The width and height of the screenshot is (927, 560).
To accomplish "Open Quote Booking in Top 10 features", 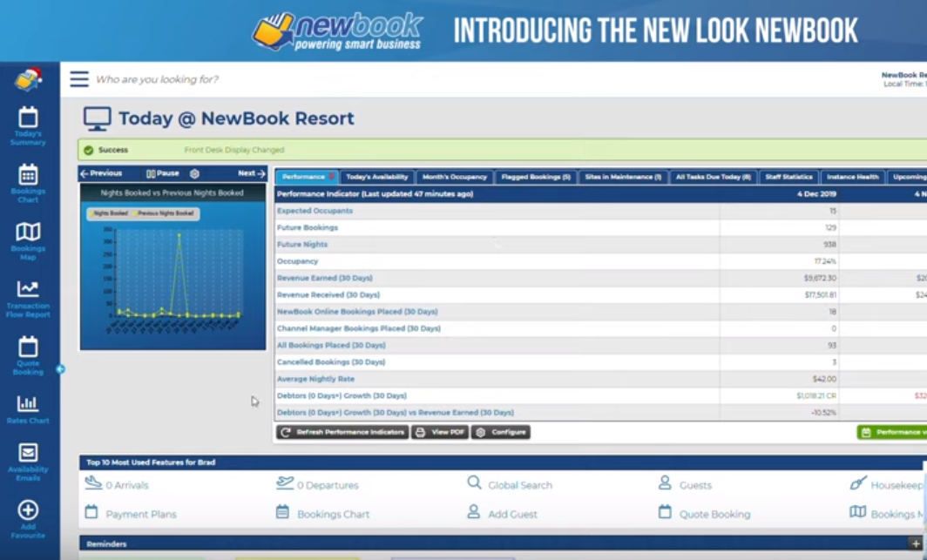I will click(704, 513).
